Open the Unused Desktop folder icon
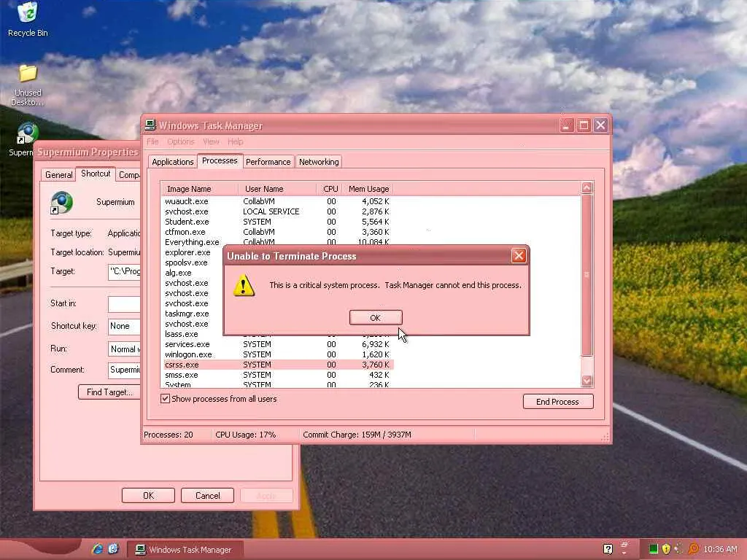 point(28,85)
